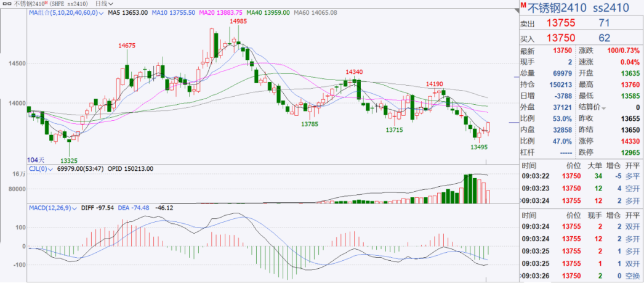The height and width of the screenshot is (283, 644).
Task: Expand the 结算价 dropdown arrow
Action: click(x=603, y=108)
